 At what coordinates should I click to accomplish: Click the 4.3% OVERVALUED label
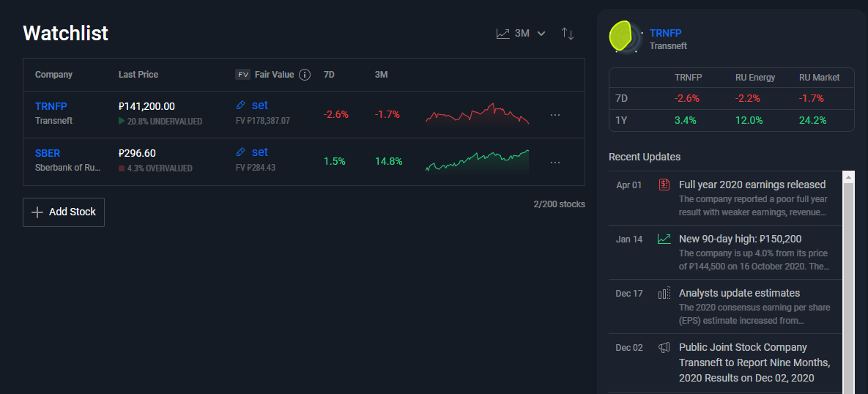coord(160,168)
